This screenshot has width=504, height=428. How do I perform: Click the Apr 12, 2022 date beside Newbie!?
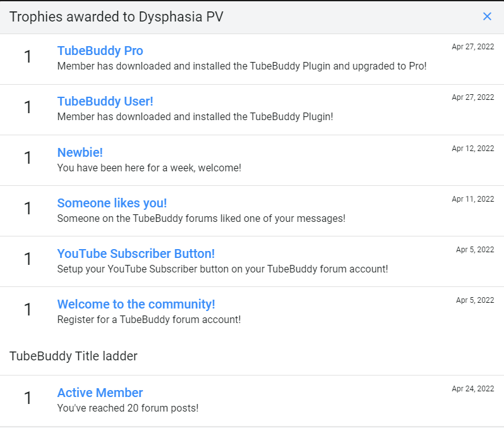pyautogui.click(x=472, y=149)
